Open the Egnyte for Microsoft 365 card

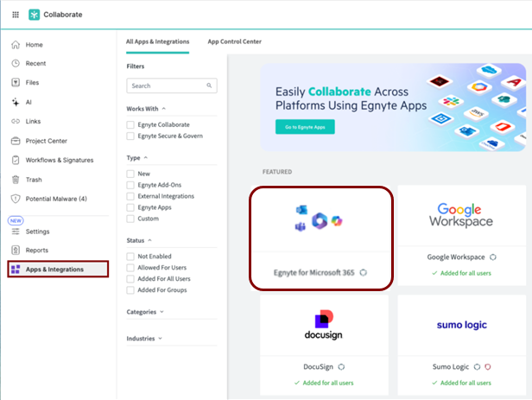(x=320, y=237)
